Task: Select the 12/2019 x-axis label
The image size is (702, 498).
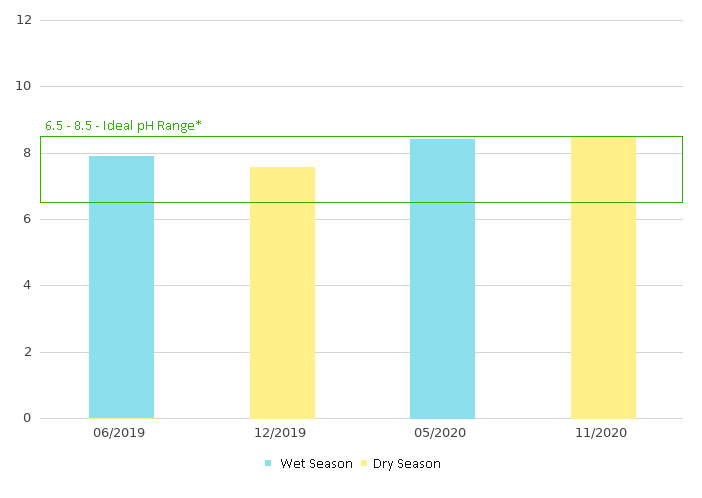Action: (282, 433)
